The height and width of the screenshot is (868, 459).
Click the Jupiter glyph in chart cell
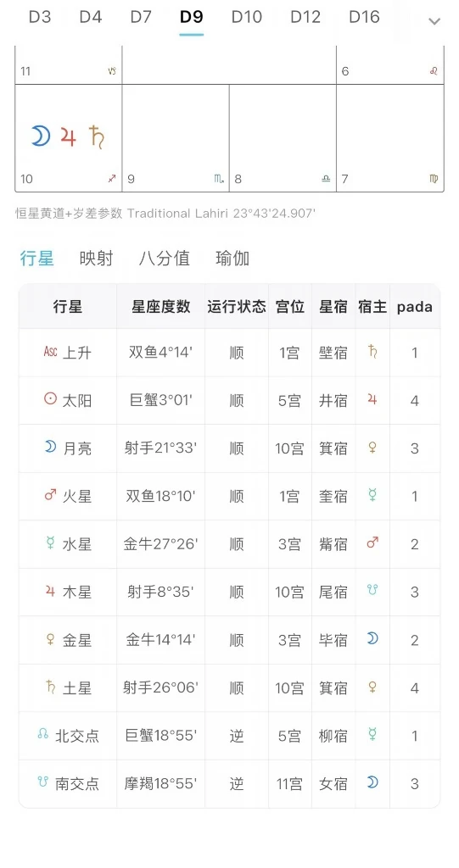[68, 136]
